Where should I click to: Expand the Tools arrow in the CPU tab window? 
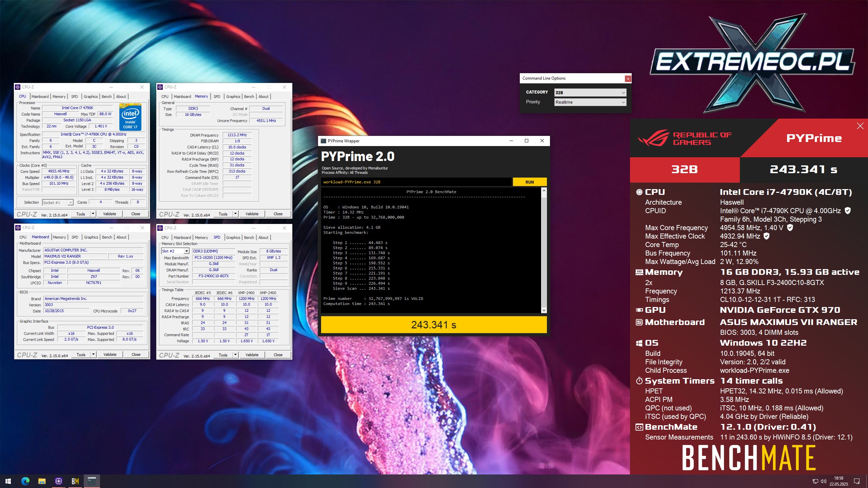coord(93,214)
